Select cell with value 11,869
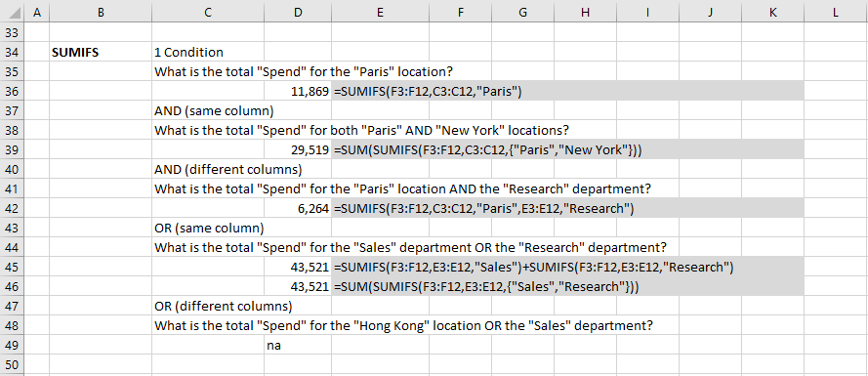This screenshot has width=868, height=376. point(298,92)
